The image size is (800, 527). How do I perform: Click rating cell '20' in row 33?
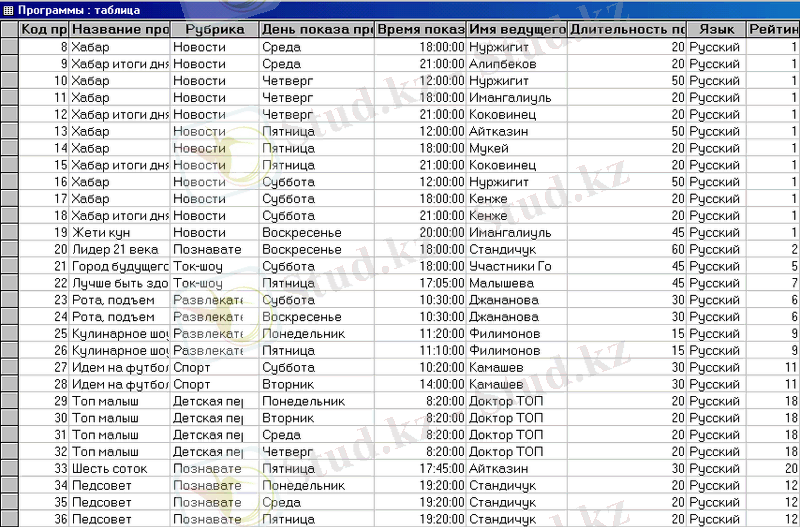point(773,468)
